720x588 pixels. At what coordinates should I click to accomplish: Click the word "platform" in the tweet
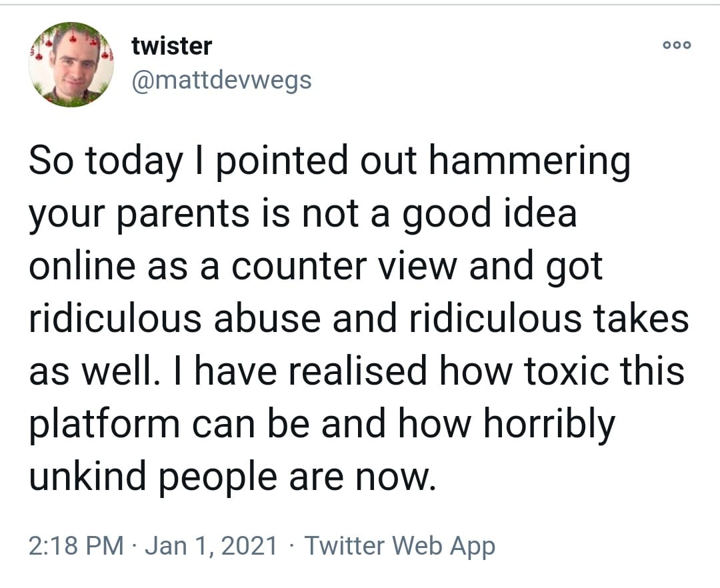point(105,424)
